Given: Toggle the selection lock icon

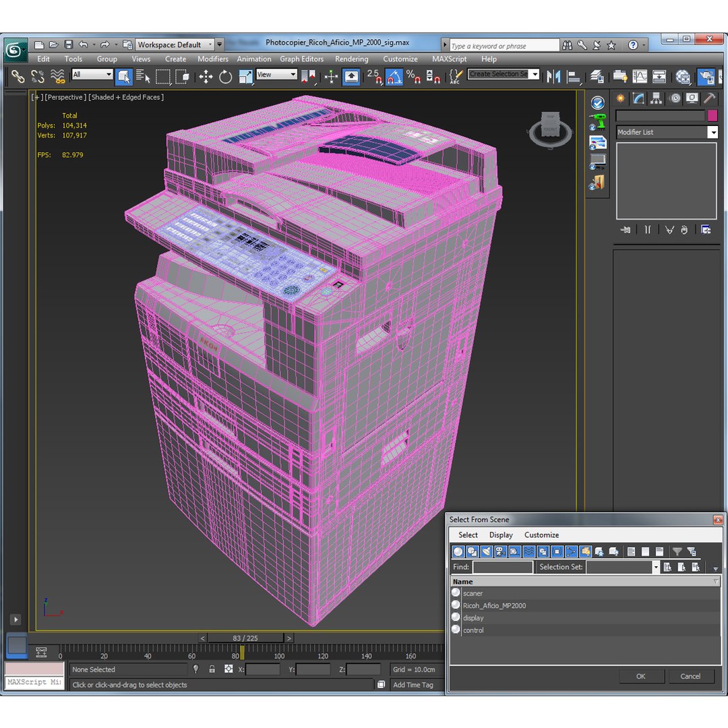Looking at the screenshot, I should point(212,669).
